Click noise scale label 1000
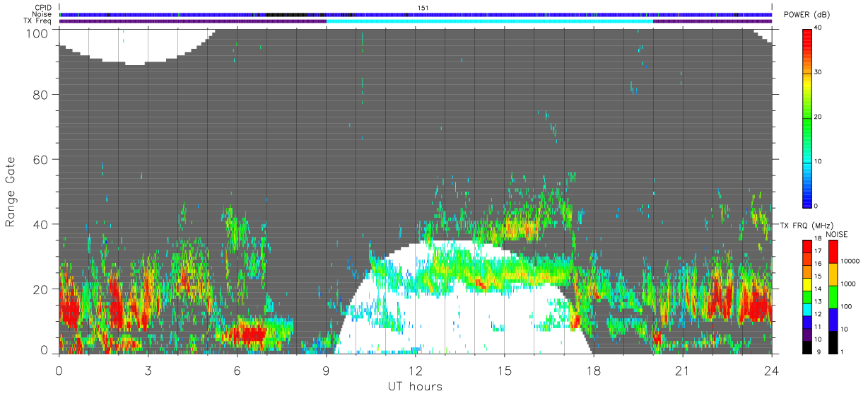 (848, 284)
